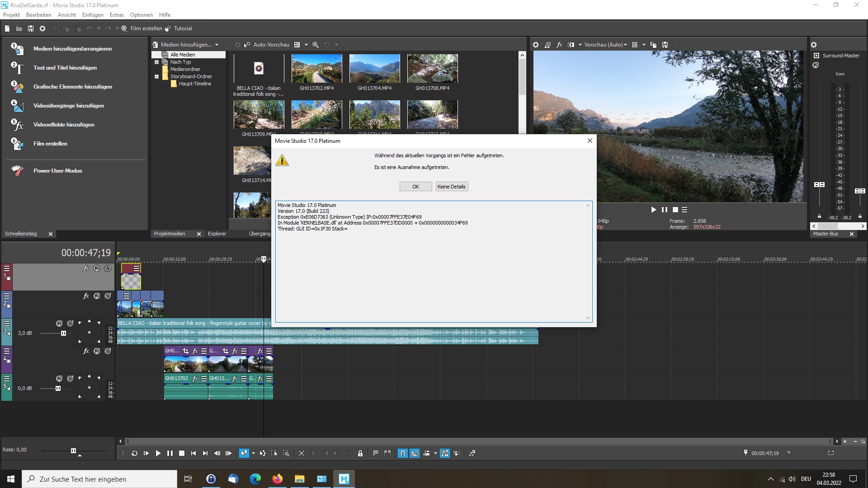This screenshot has height=488, width=868.
Task: Open Medien hinzufügen dropdown arrow
Action: [x=217, y=45]
